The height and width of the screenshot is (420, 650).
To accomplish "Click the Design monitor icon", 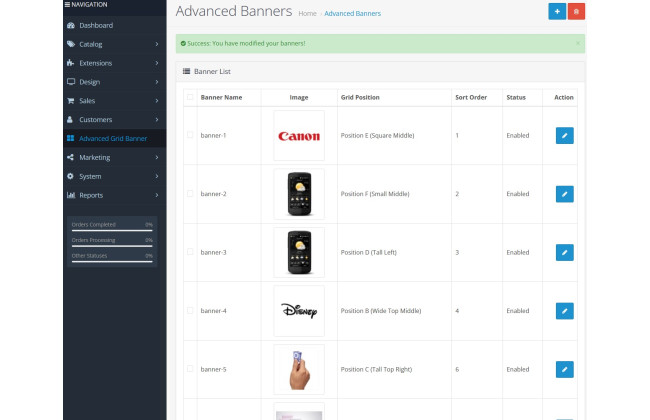I will [71, 82].
